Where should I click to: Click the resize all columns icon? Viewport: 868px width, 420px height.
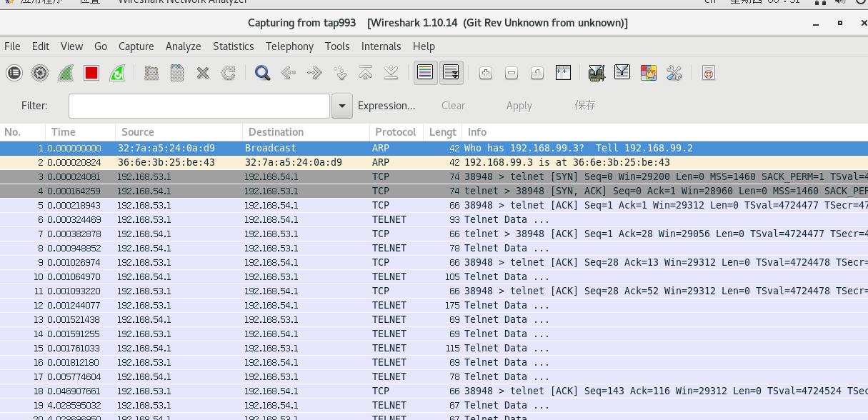(563, 73)
